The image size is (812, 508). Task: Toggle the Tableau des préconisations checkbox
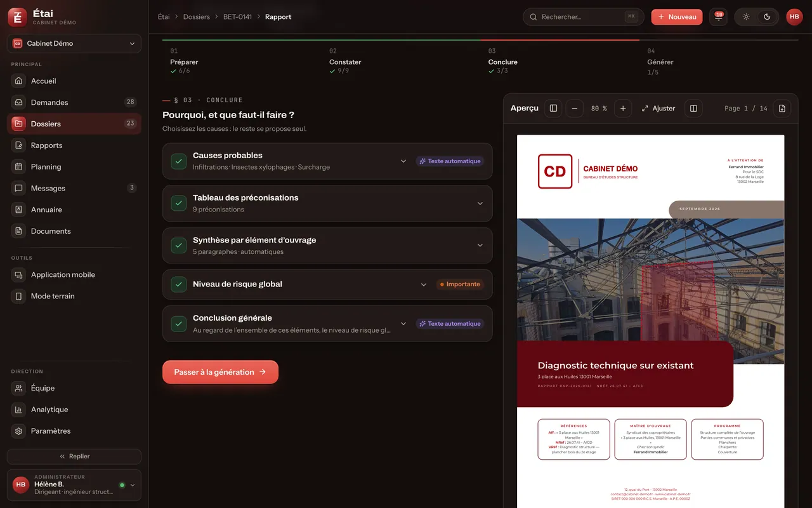tap(178, 203)
